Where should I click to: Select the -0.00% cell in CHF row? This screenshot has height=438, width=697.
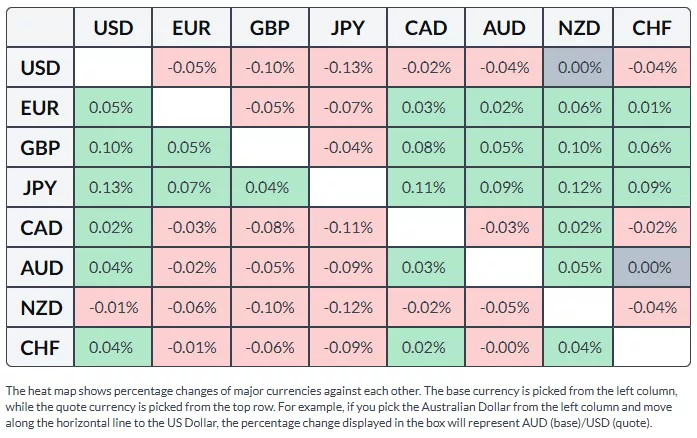504,348
